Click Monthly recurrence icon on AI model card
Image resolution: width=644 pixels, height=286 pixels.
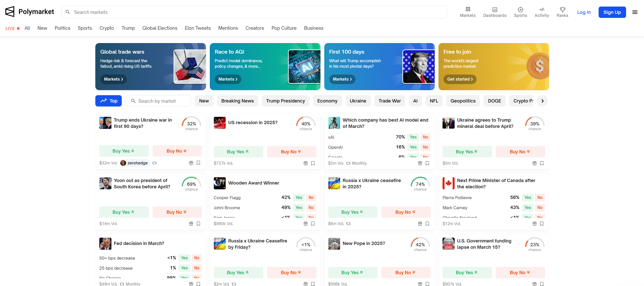348,163
